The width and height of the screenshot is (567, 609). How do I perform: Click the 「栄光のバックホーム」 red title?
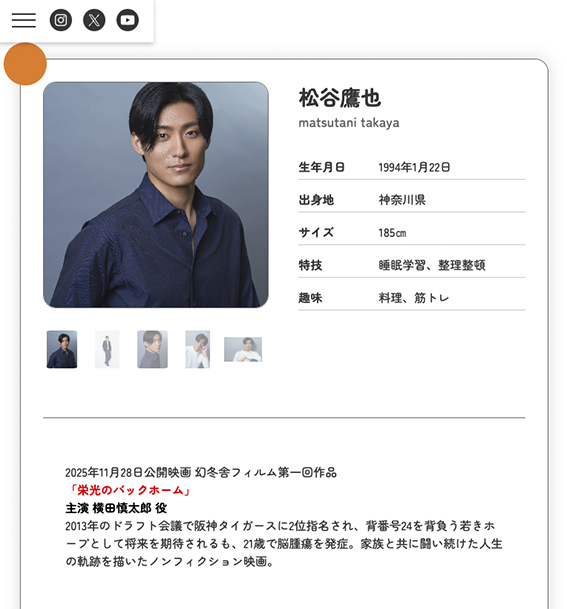click(129, 490)
